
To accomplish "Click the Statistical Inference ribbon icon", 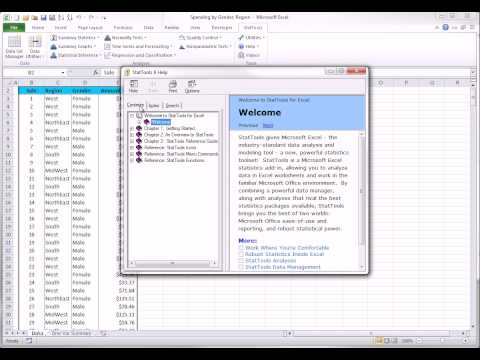I will 53,55.
